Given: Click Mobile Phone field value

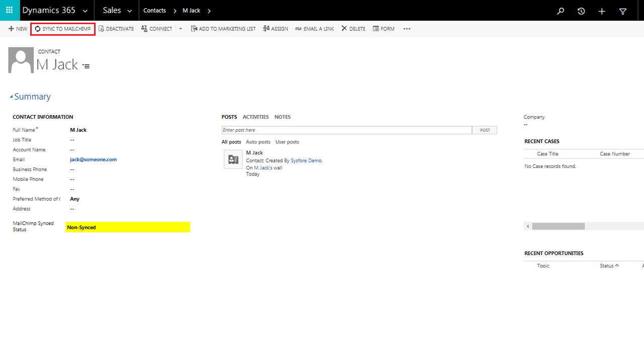Looking at the screenshot, I should click(72, 179).
